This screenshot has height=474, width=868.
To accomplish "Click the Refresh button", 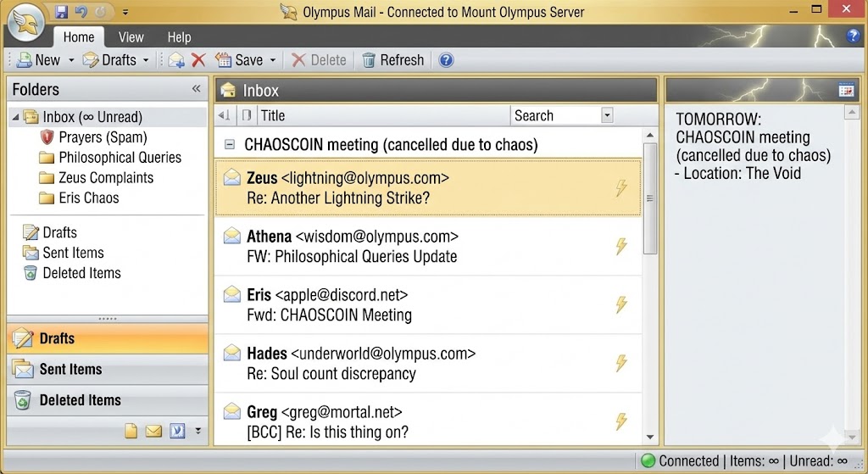I will (393, 60).
